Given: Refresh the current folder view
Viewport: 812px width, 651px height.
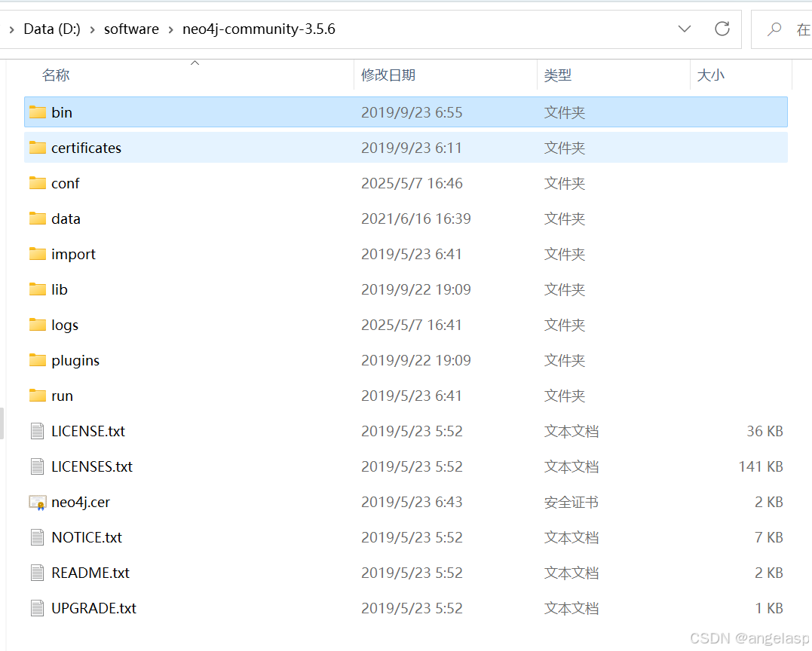Looking at the screenshot, I should 722,29.
